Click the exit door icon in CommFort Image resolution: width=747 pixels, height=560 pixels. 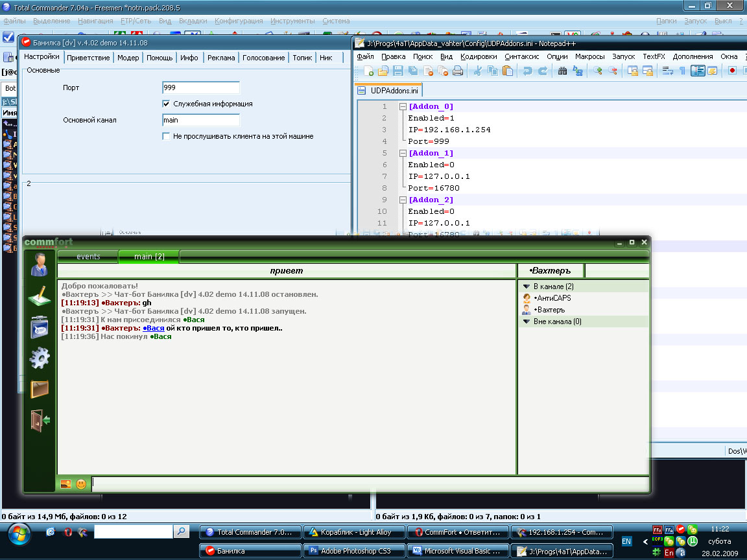[x=40, y=420]
